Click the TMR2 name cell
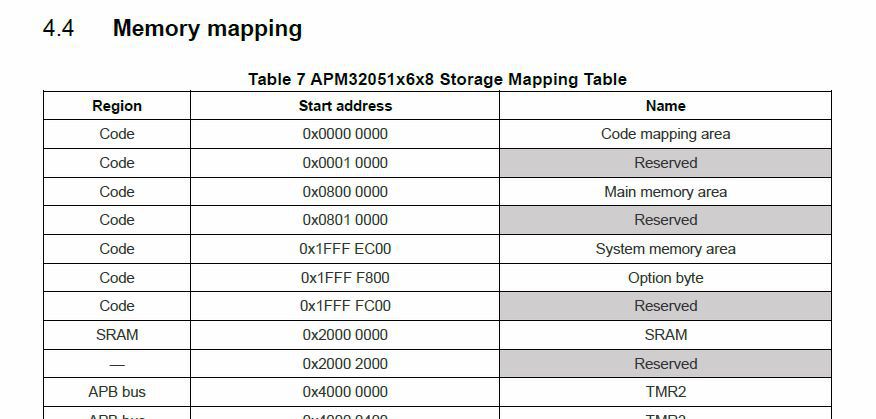The width and height of the screenshot is (876, 419). pos(665,392)
